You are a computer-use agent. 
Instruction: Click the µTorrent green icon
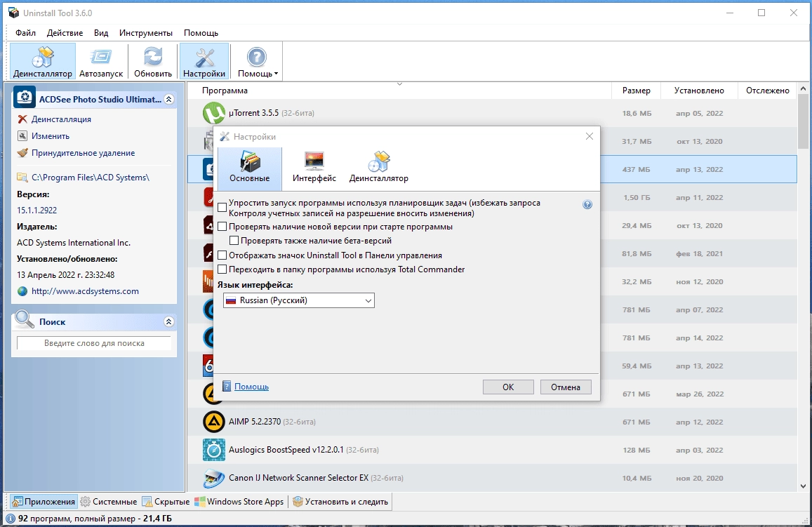pyautogui.click(x=213, y=113)
